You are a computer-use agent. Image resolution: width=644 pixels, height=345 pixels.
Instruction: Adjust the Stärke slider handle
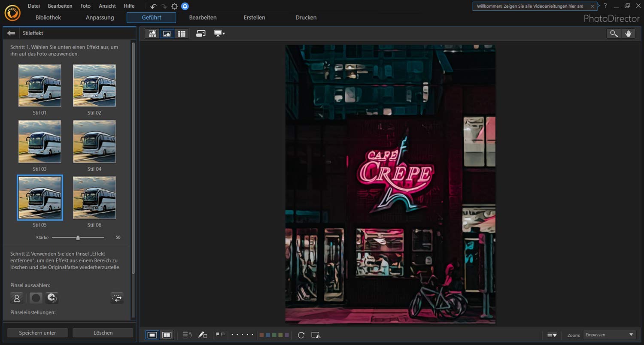pos(78,237)
